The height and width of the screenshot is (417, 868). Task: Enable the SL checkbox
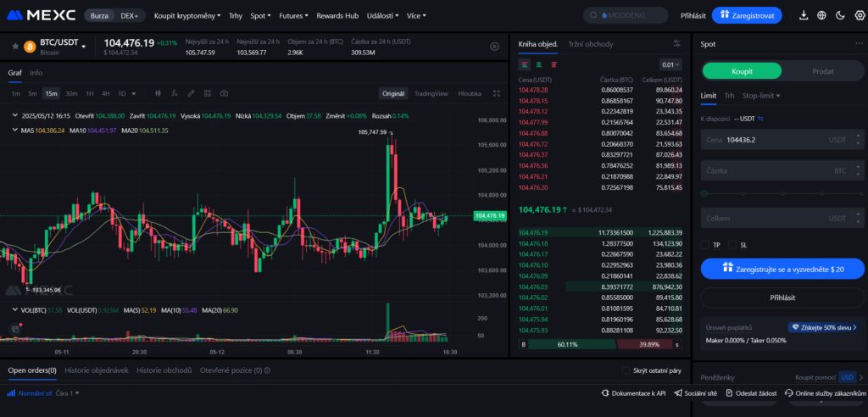click(732, 245)
